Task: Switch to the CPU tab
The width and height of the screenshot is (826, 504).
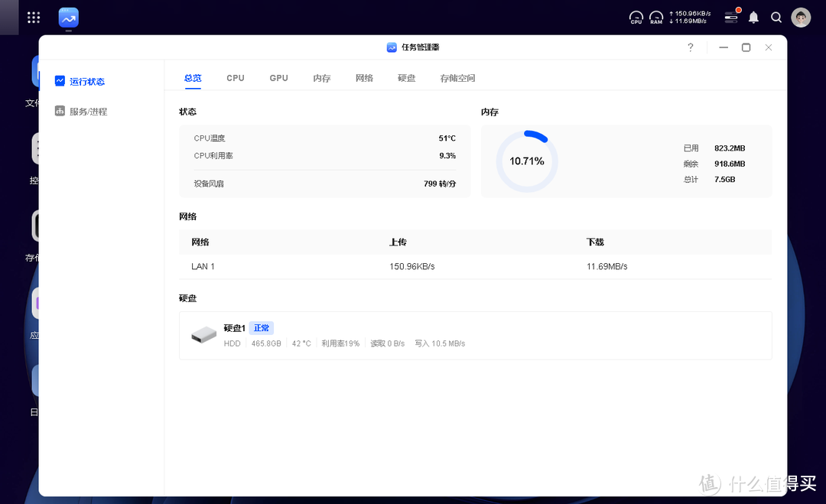Action: (236, 78)
